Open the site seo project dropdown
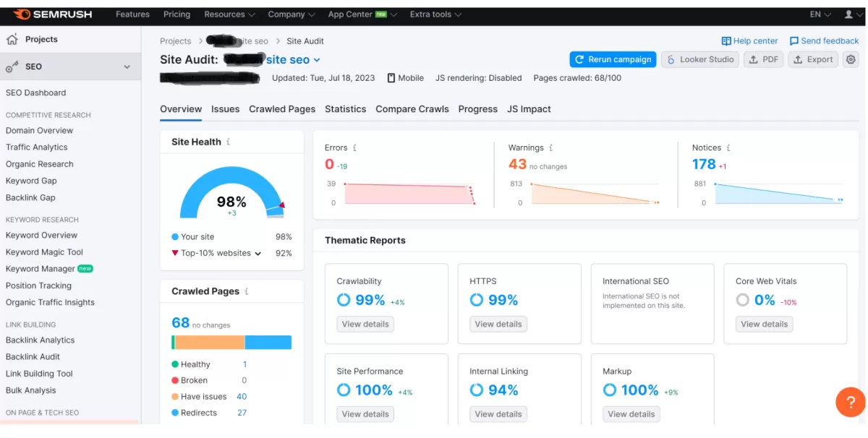The width and height of the screenshot is (868, 438). coord(292,60)
